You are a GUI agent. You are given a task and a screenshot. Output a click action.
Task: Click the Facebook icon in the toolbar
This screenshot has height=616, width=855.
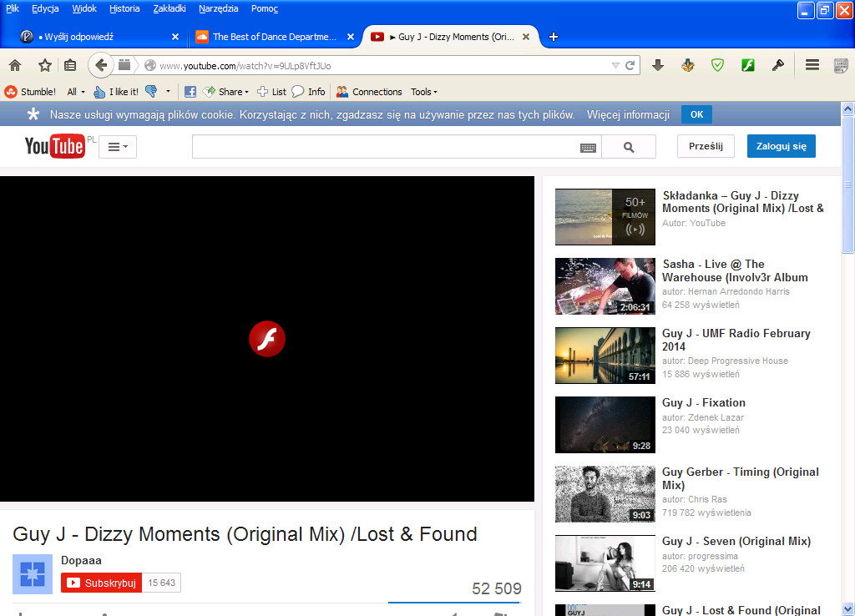point(190,92)
